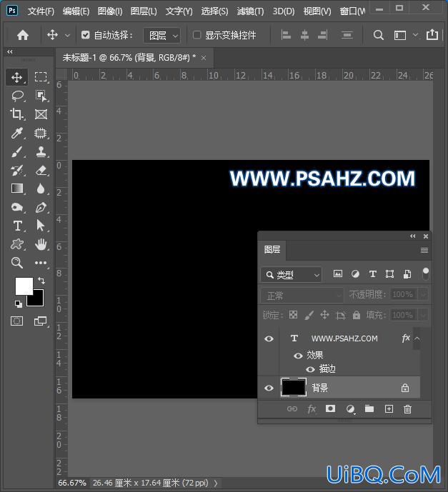
Task: Collapse the toolbox with double arrows
Action: tap(10, 52)
